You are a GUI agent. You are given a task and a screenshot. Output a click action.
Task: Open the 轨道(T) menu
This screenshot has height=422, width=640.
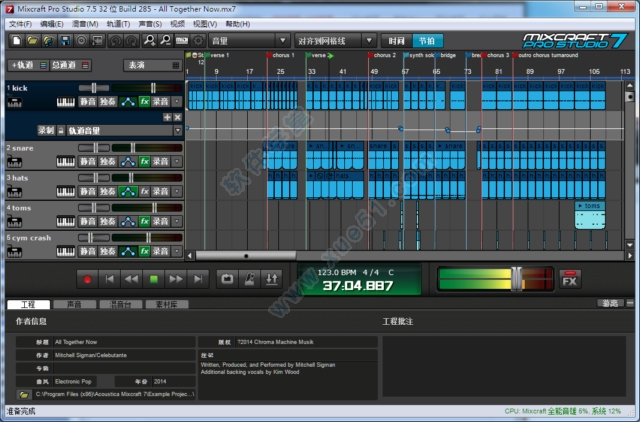point(118,24)
